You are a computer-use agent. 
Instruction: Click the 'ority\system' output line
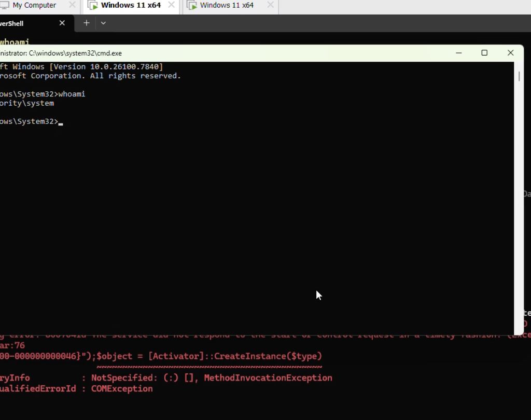[27, 103]
